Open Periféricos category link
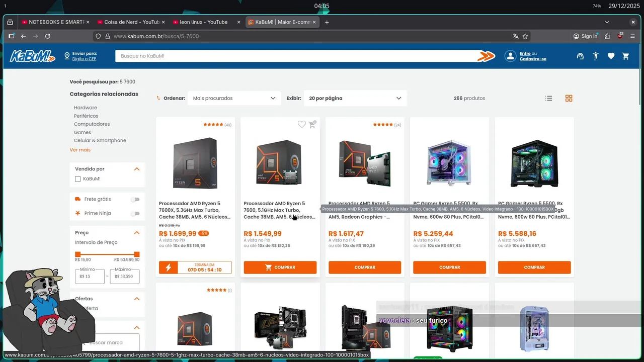 coord(86,116)
